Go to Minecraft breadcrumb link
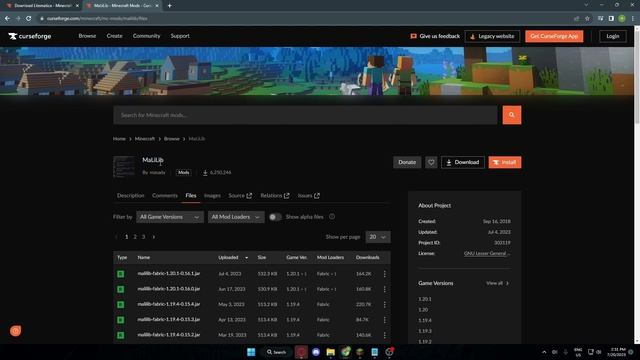640x360 pixels. point(145,139)
